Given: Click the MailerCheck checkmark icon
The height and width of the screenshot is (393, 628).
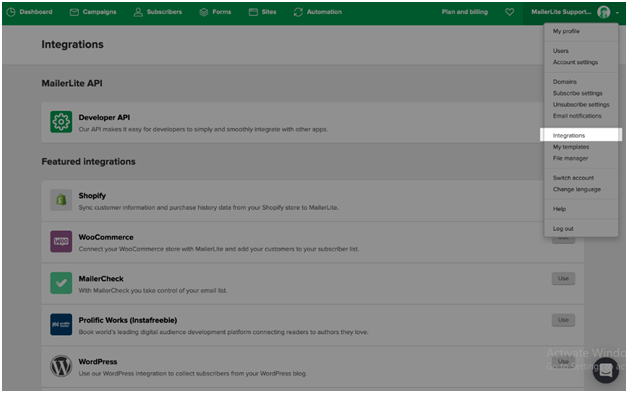Looking at the screenshot, I should tap(61, 283).
